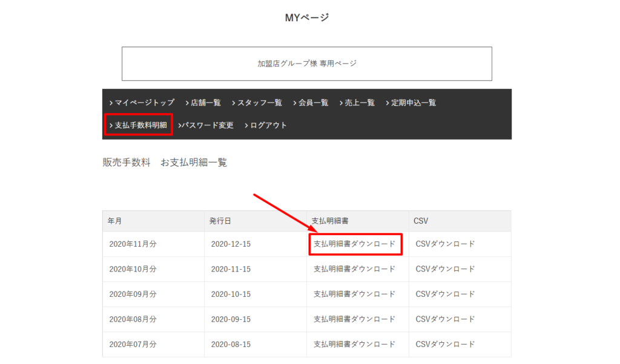Screen dimensions: 620x364
Task: Get CSVダウンロード for 2020年07月分
Action: click(445, 344)
